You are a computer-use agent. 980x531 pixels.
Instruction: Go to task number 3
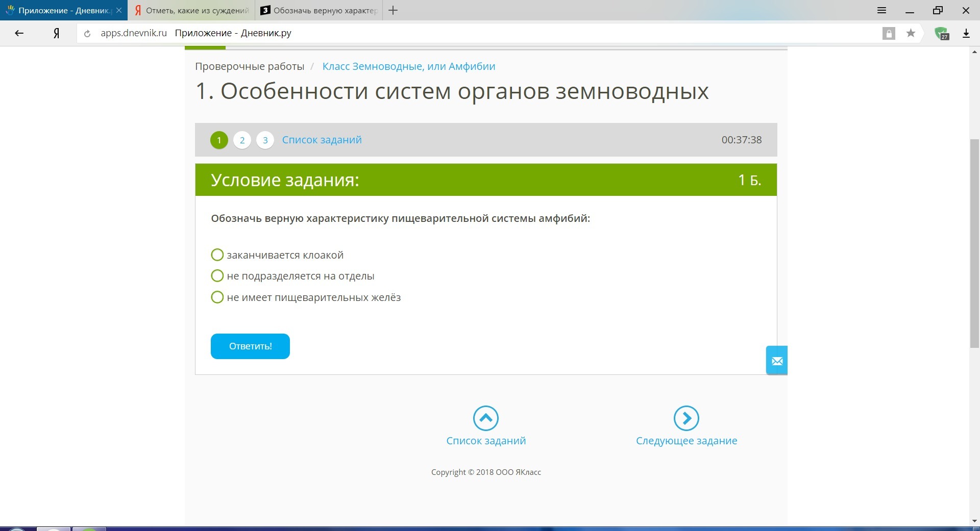(265, 140)
